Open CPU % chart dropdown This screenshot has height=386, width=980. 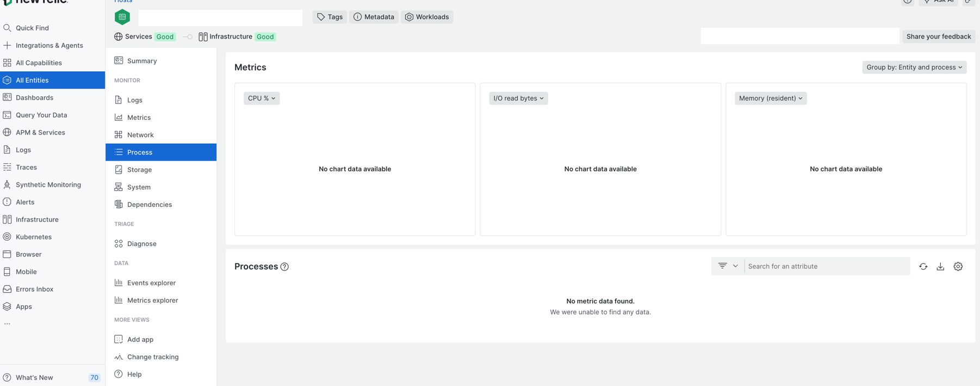(x=262, y=99)
